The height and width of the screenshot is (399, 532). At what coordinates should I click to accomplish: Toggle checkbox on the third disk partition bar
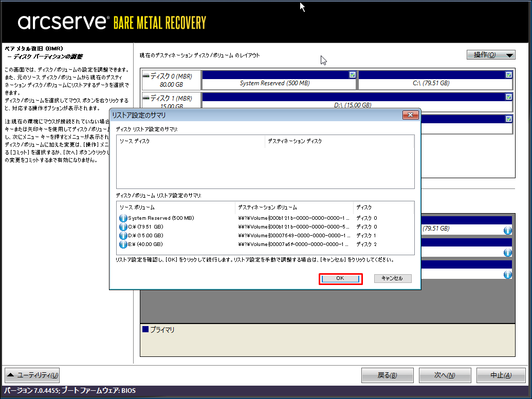tap(508, 119)
